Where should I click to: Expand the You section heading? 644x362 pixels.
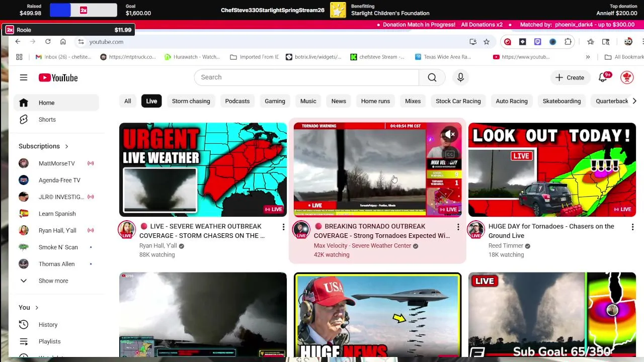(29, 307)
